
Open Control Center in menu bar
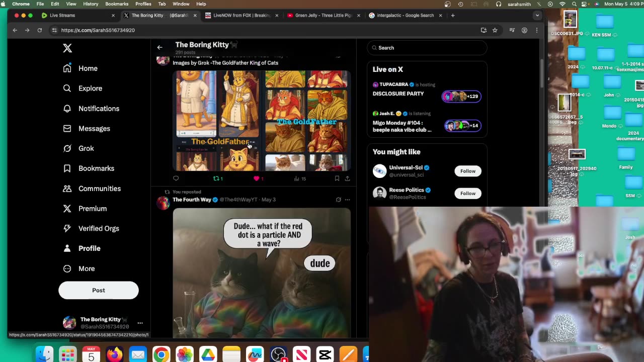585,4
